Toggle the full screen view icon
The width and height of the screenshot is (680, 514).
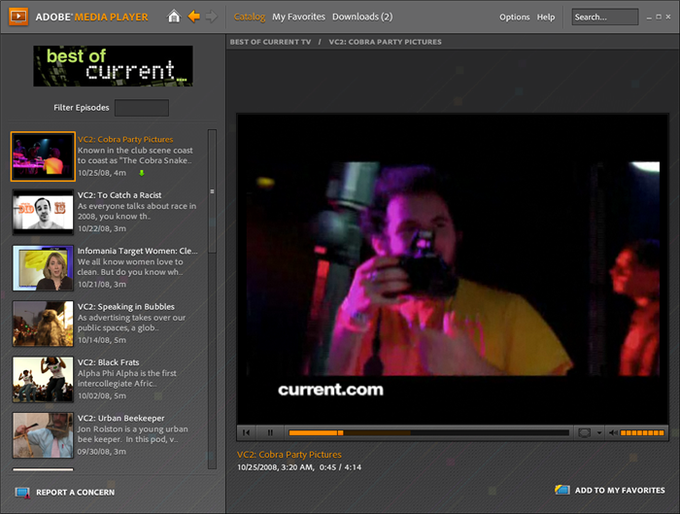coord(584,433)
